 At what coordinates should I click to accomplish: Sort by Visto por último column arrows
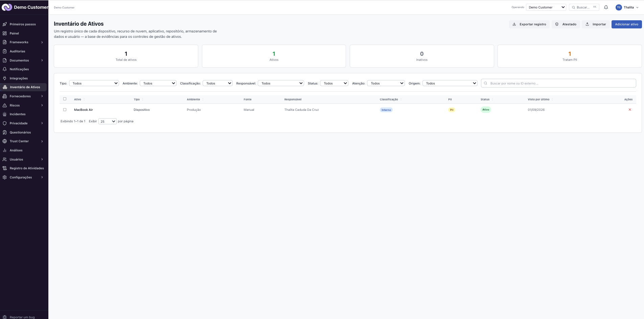552,99
